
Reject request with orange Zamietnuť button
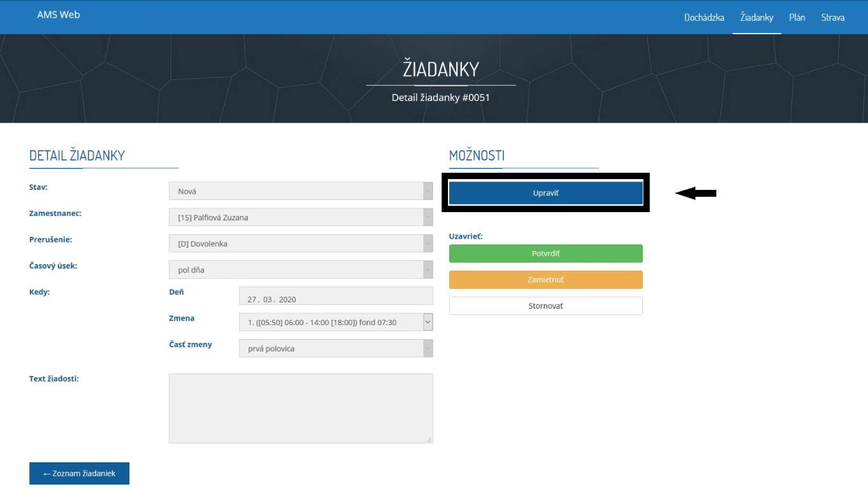[x=546, y=279]
